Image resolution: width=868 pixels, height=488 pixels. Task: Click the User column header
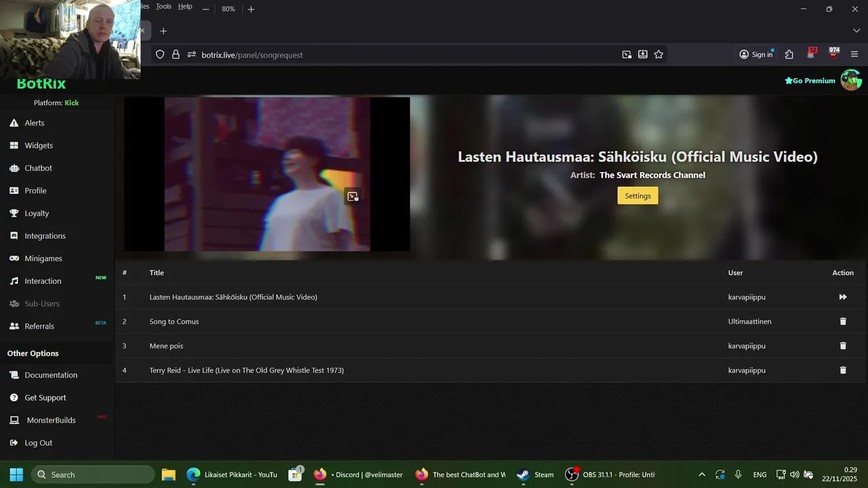click(x=736, y=272)
